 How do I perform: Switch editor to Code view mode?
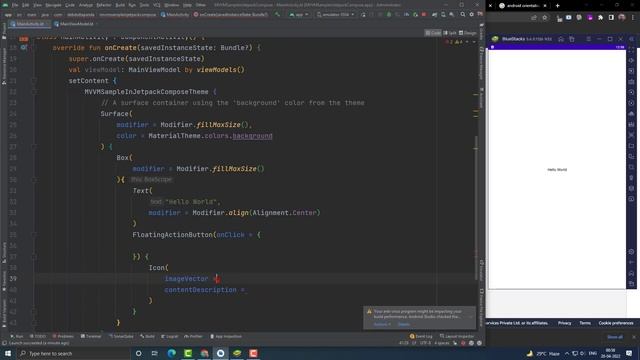point(433,33)
